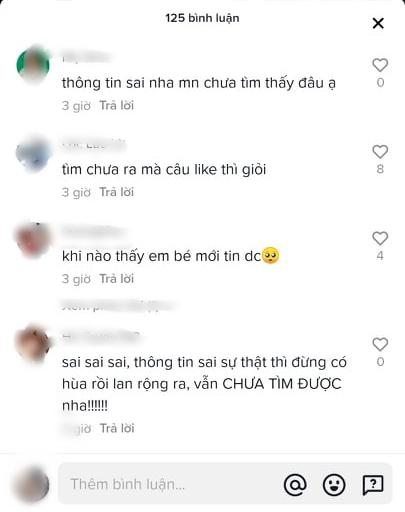This screenshot has width=405, height=512.
Task: Open avatar of first commenter with green background
Action: click(33, 65)
